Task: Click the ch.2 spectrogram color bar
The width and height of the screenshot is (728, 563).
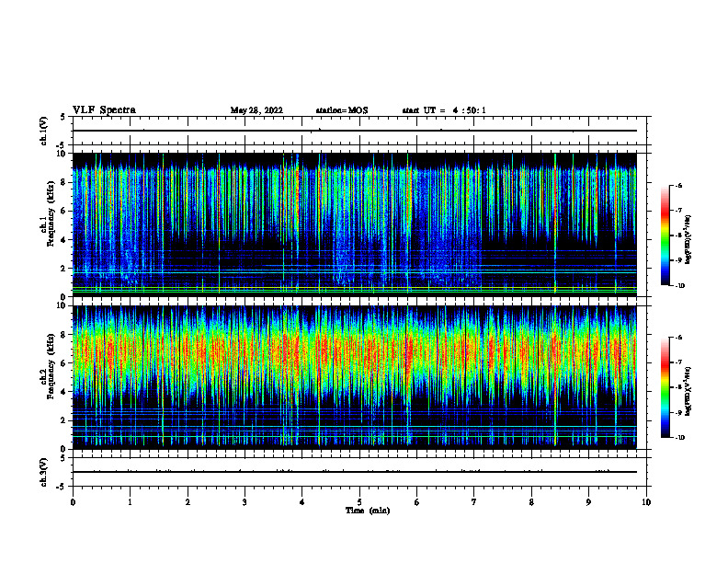Action: click(665, 387)
